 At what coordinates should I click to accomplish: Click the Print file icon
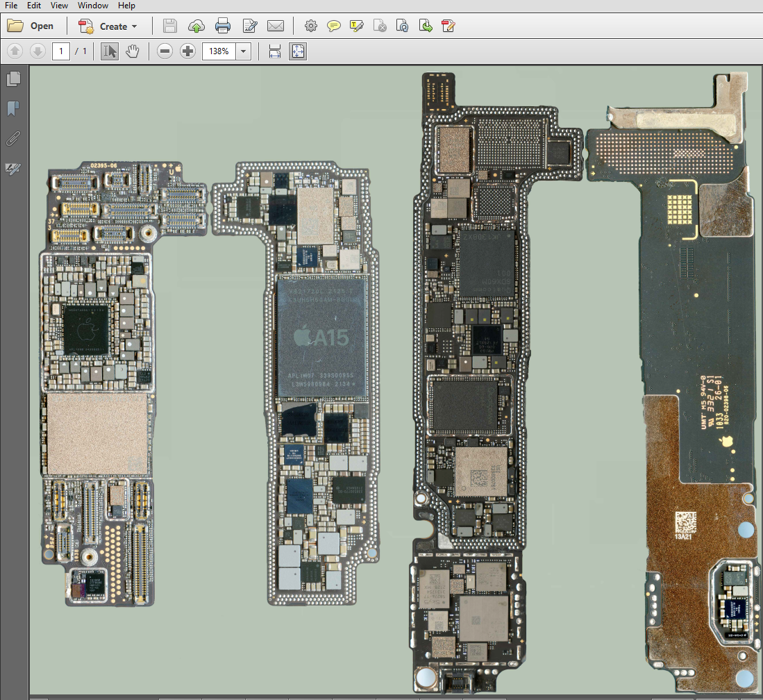tap(223, 26)
